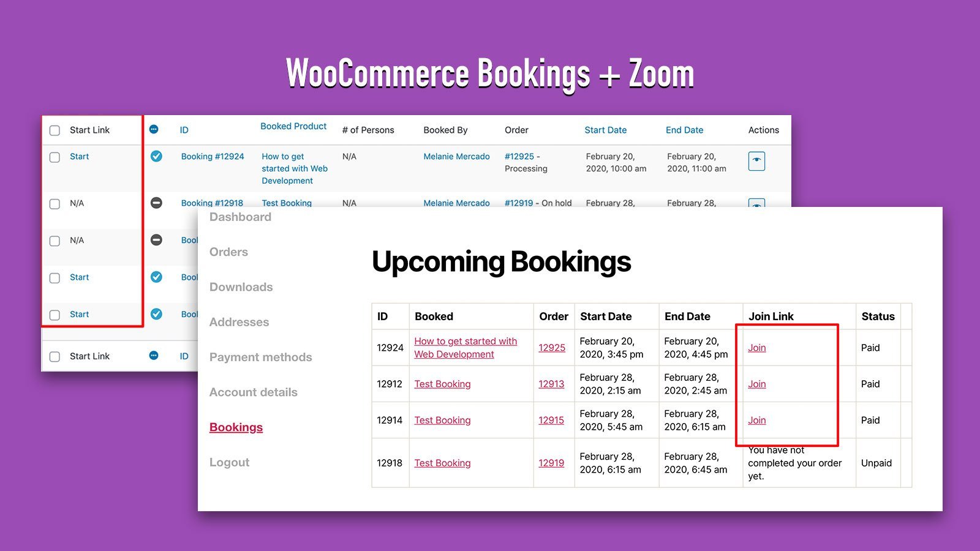Image resolution: width=980 pixels, height=551 pixels.
Task: Click ID in the admin table footer
Action: (184, 356)
